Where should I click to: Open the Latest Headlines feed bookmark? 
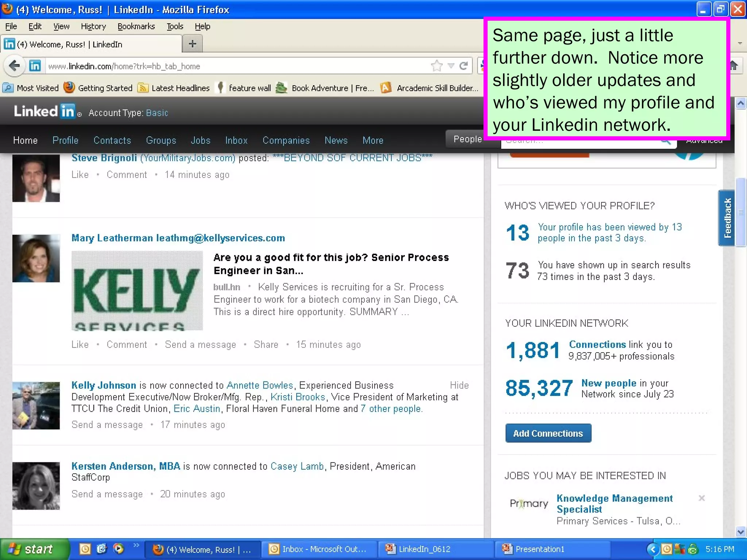[x=174, y=88]
